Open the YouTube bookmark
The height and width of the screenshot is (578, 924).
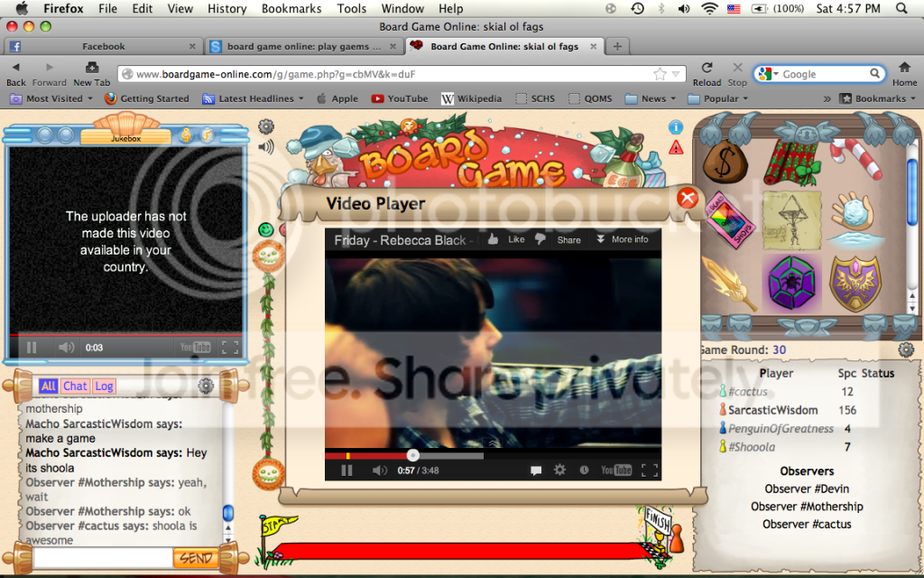pyautogui.click(x=400, y=98)
